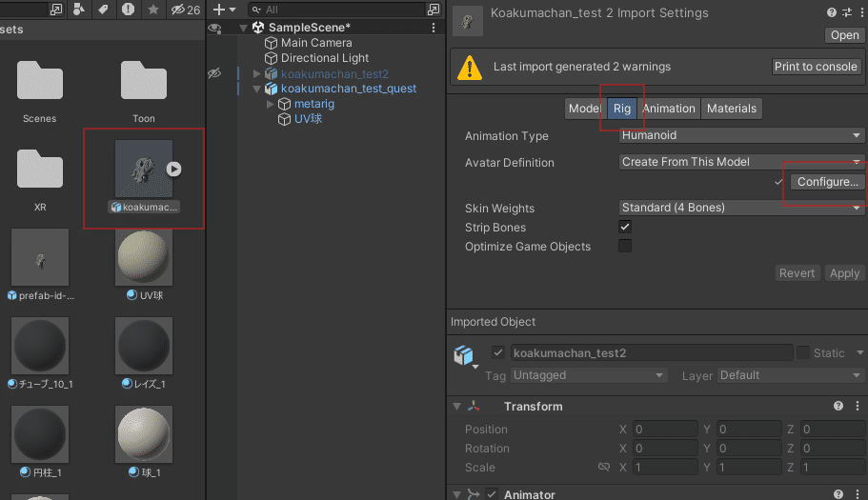Search by label tag in the Project toolbar
This screenshot has height=500, width=868.
[103, 10]
